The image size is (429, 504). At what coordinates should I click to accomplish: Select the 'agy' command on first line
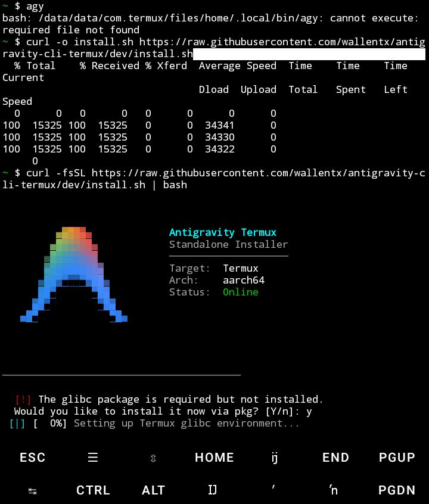[35, 7]
